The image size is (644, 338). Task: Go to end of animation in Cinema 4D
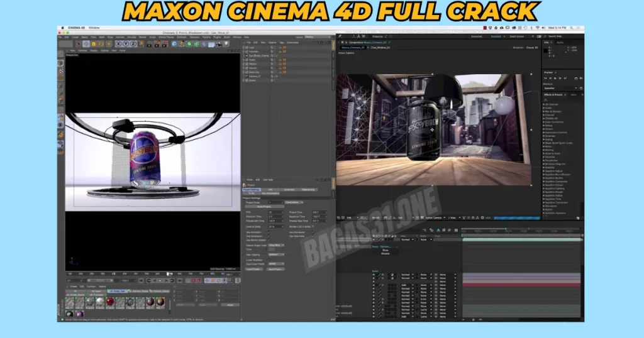click(x=180, y=281)
